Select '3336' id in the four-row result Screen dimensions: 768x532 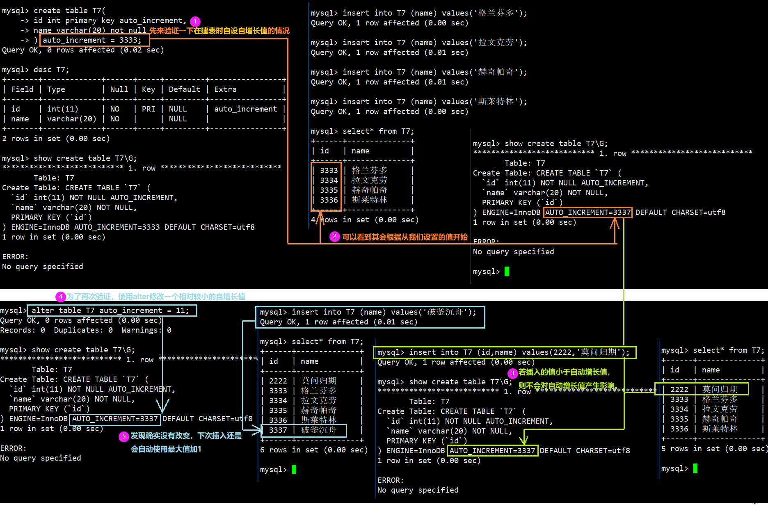[x=329, y=200]
